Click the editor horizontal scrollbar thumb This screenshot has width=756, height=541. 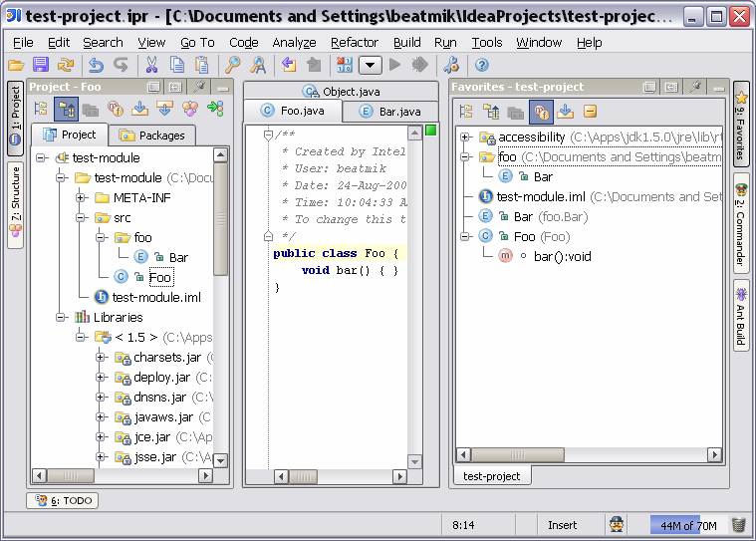coord(303,477)
